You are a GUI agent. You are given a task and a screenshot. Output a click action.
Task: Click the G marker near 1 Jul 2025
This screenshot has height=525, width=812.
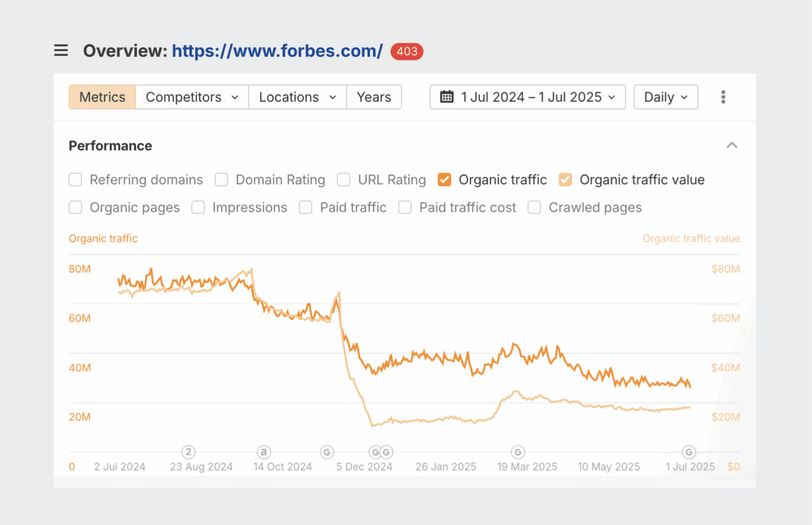click(x=689, y=452)
